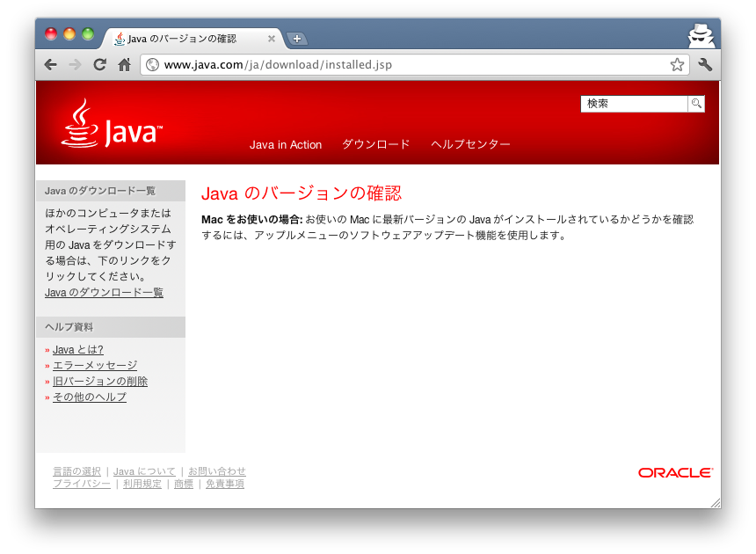Close the Java のバージョンの確認 tab
This screenshot has height=554, width=756.
tap(272, 39)
